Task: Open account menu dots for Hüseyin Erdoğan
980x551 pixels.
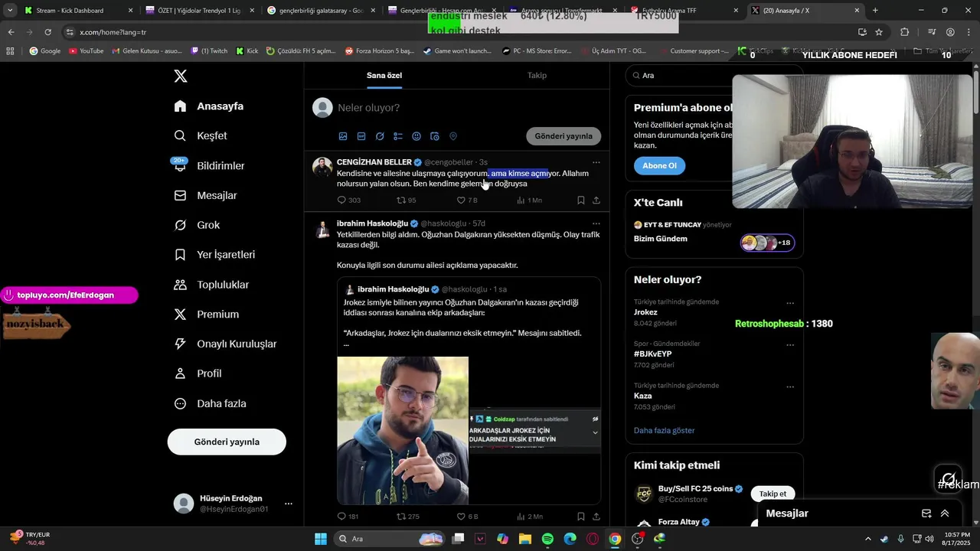Action: pyautogui.click(x=289, y=504)
